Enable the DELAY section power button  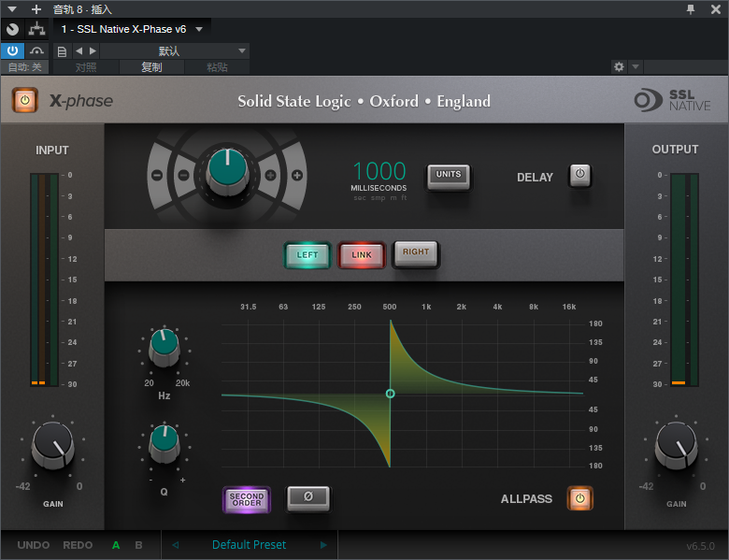click(x=579, y=176)
